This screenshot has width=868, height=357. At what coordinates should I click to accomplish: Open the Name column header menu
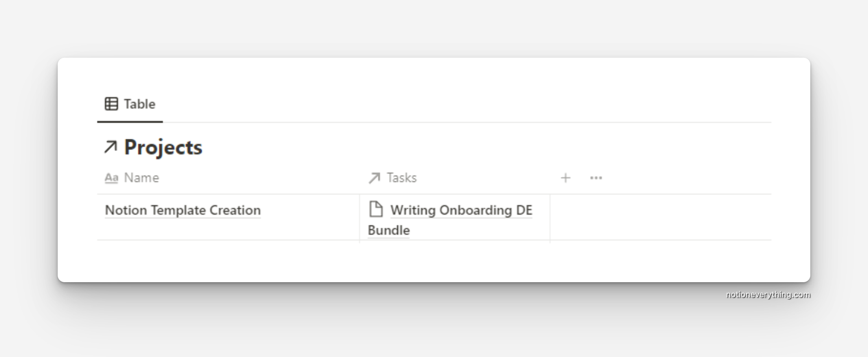click(x=141, y=178)
